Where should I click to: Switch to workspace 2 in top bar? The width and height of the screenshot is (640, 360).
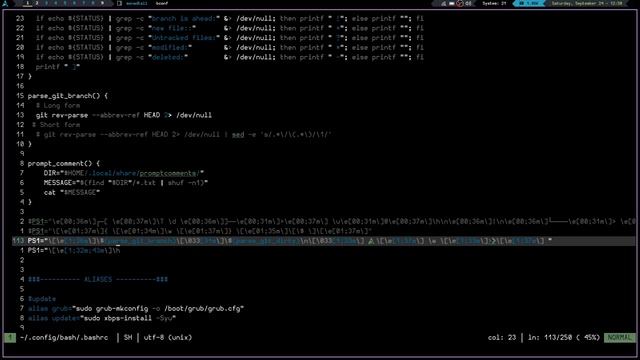(37, 3)
